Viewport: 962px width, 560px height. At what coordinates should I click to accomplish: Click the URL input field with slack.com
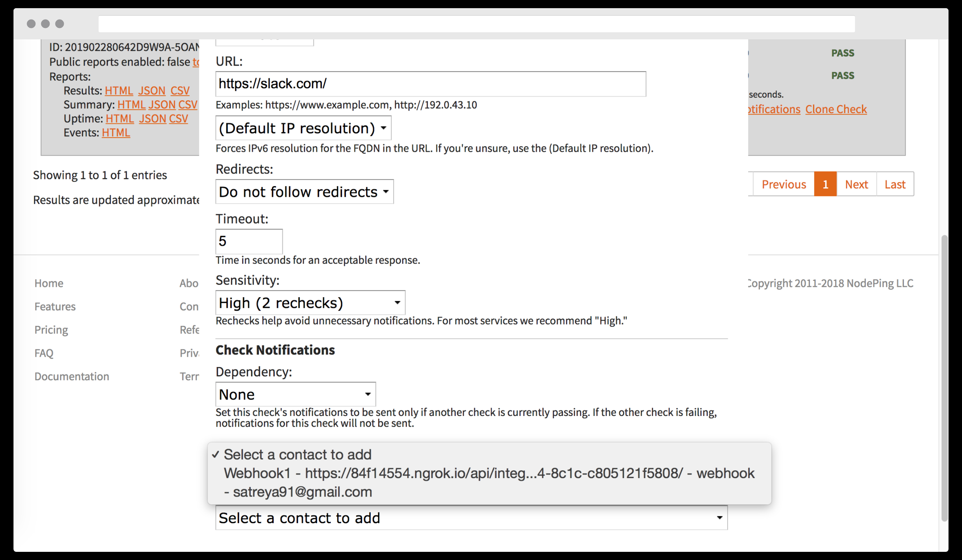[430, 84]
